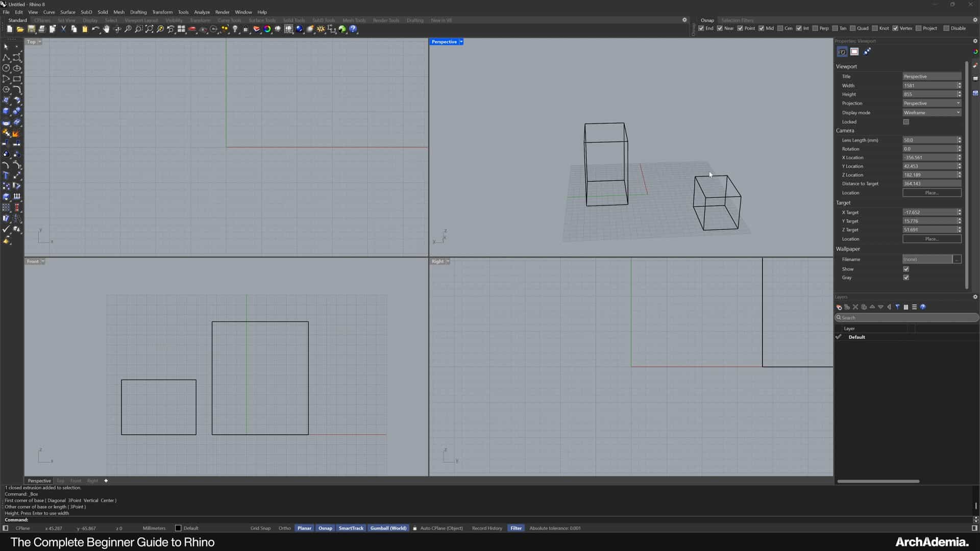This screenshot has height=551, width=980.
Task: Select the Rectangle tool in left sidebar
Action: (17, 79)
